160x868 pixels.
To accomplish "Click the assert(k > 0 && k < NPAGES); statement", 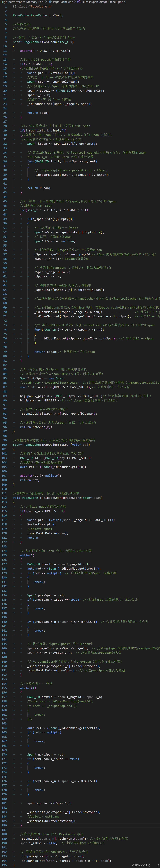I will click(x=45, y=51).
